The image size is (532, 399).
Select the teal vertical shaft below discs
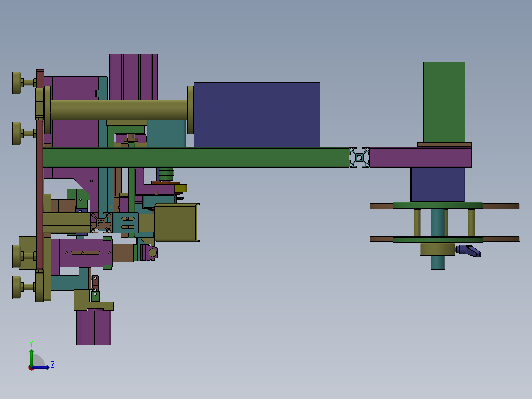pos(438,263)
